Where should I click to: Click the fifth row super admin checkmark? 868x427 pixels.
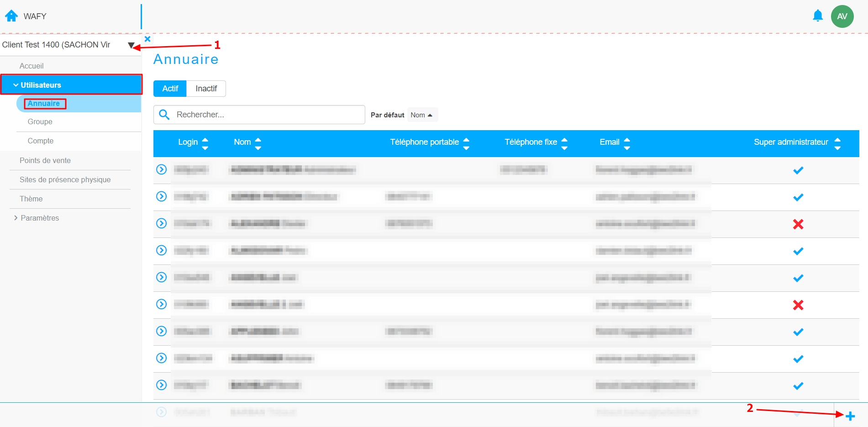798,278
